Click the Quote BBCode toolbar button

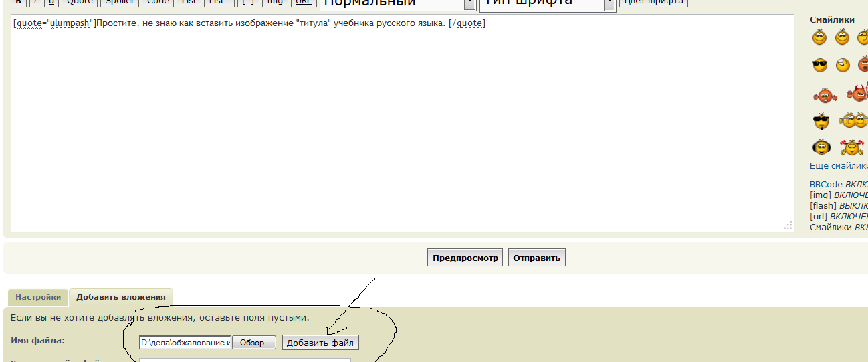pos(79,2)
